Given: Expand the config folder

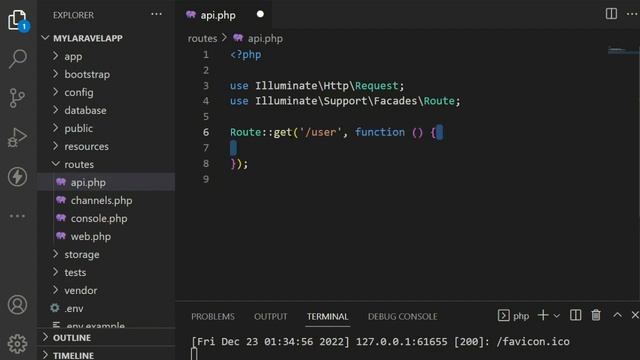Looking at the screenshot, I should pyautogui.click(x=79, y=92).
